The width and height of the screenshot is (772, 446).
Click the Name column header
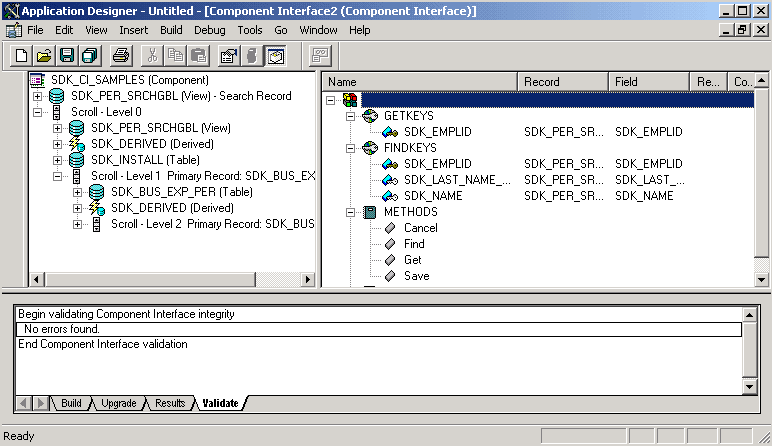coord(420,82)
